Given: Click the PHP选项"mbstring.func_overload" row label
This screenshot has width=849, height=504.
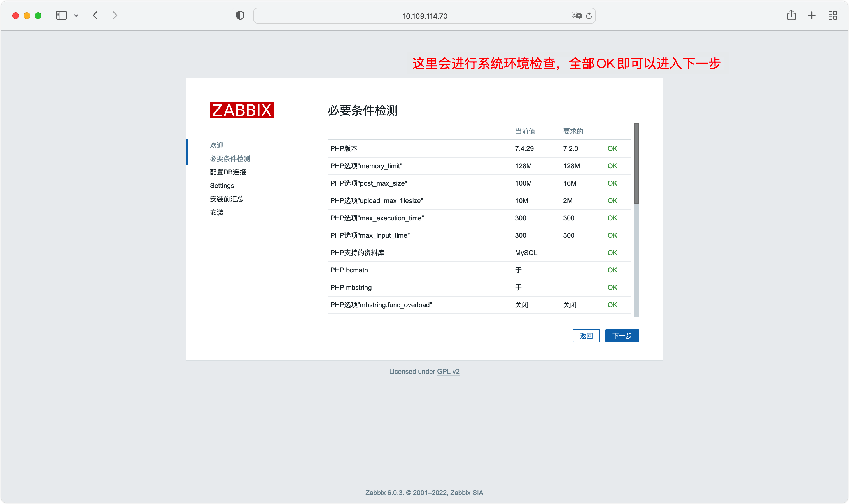Looking at the screenshot, I should click(381, 304).
